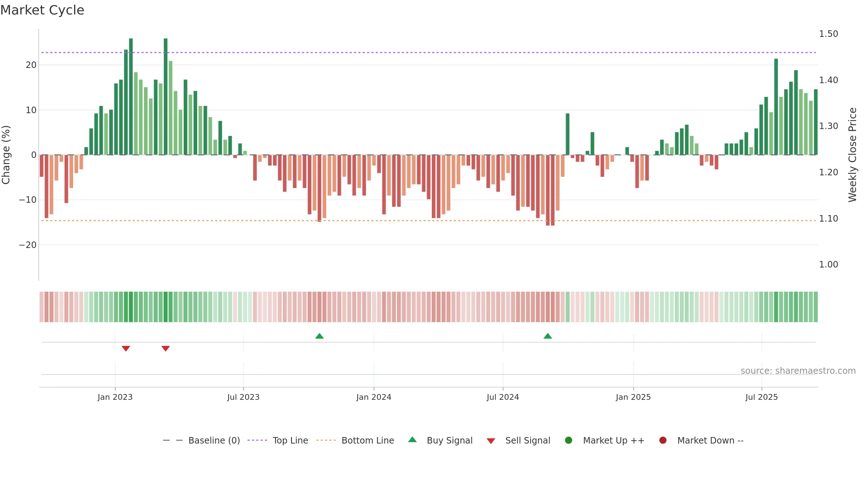Click the Jul 2023 axis label
The height and width of the screenshot is (488, 868).
(x=243, y=397)
